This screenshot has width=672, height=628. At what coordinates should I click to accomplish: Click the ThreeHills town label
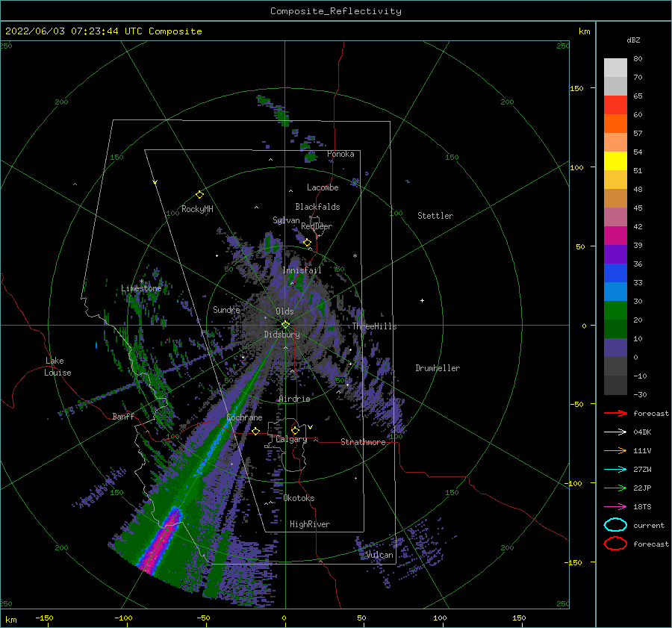[375, 326]
